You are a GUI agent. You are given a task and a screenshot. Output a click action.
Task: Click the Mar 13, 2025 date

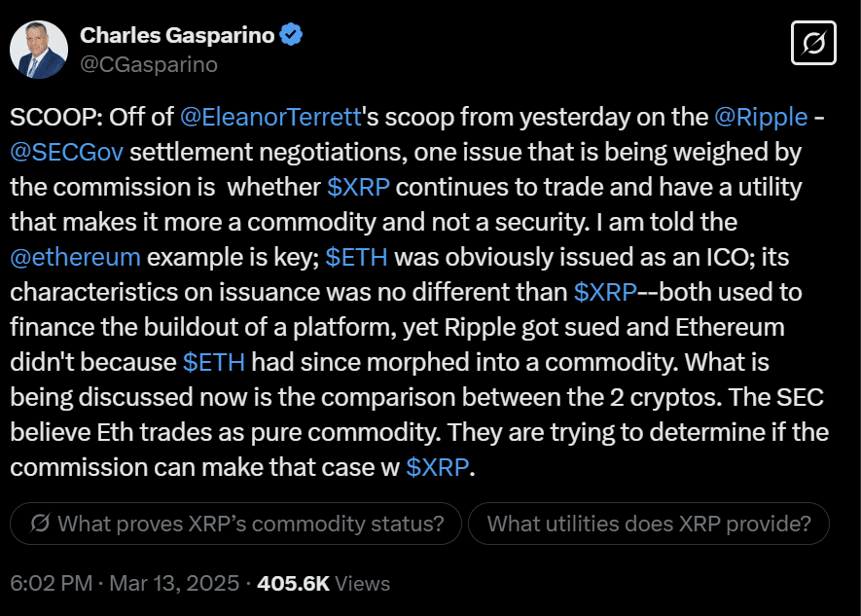(x=174, y=583)
